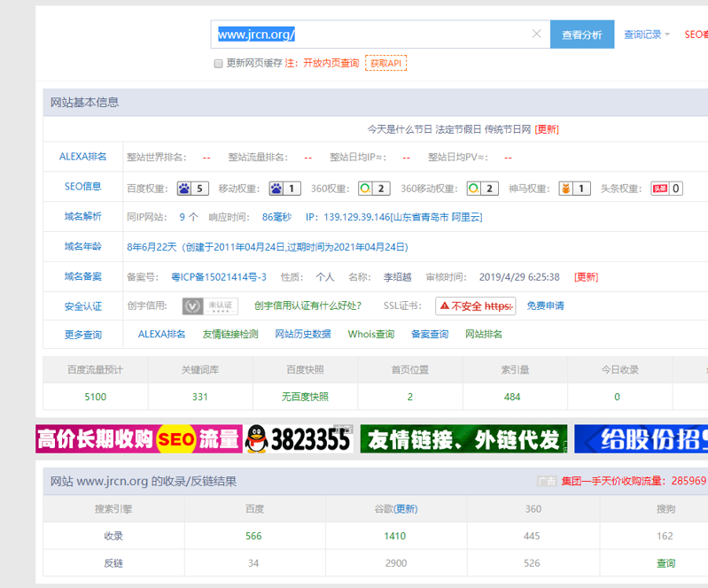
Task: Open 网站历史数据 in the 更多查询 row
Action: [303, 334]
